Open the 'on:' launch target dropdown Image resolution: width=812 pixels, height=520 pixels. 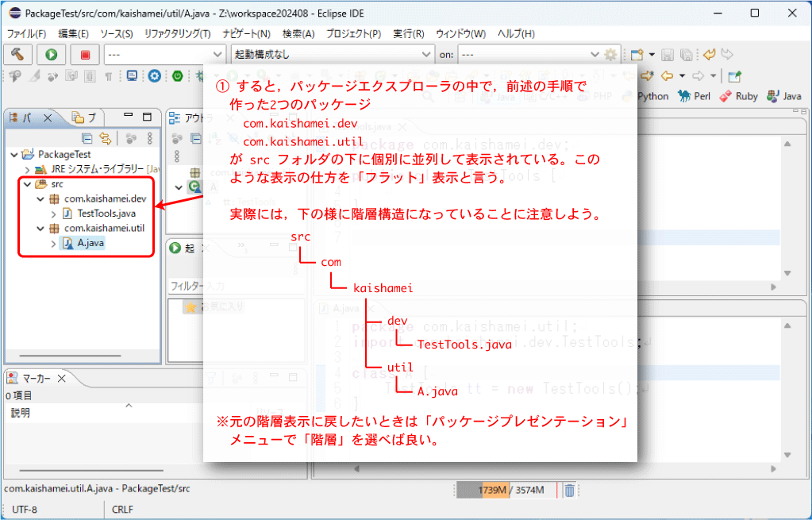point(529,55)
